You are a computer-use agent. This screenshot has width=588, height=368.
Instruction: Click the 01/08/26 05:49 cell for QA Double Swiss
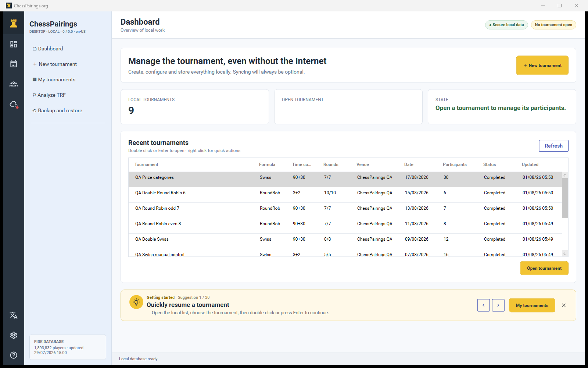[538, 239]
